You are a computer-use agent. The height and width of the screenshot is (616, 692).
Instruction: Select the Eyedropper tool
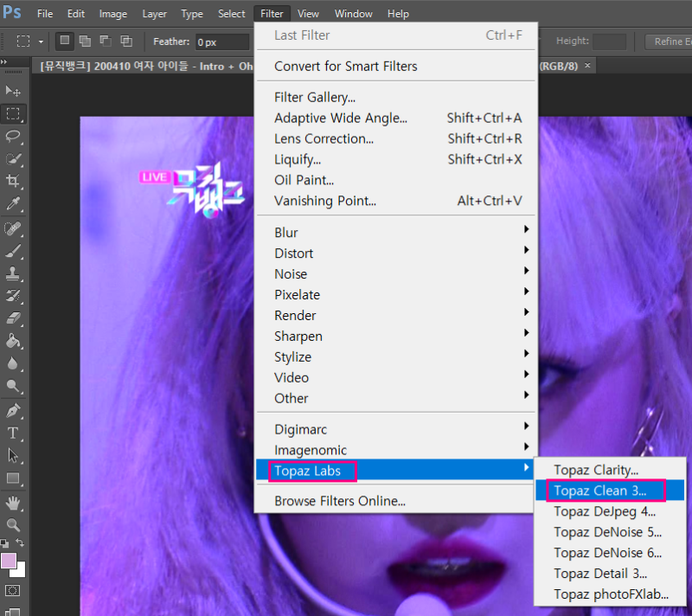[x=13, y=204]
